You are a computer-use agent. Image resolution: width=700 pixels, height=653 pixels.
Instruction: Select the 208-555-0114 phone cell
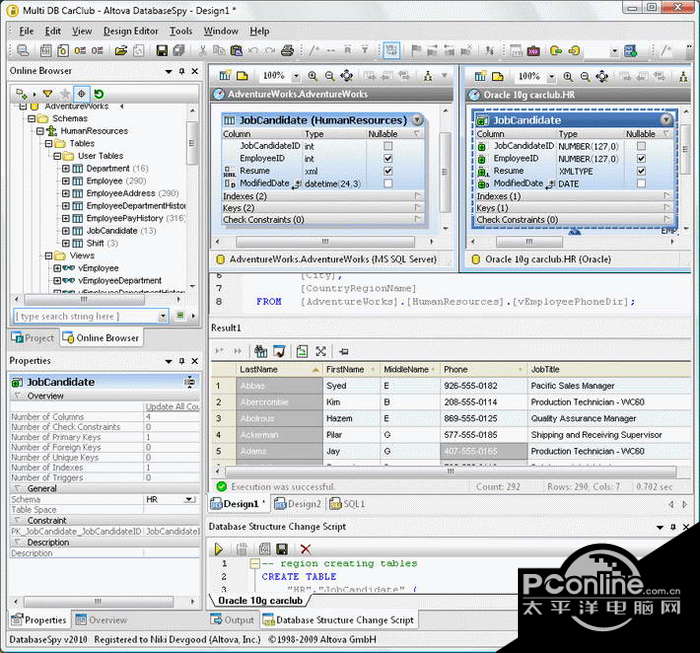pyautogui.click(x=483, y=402)
